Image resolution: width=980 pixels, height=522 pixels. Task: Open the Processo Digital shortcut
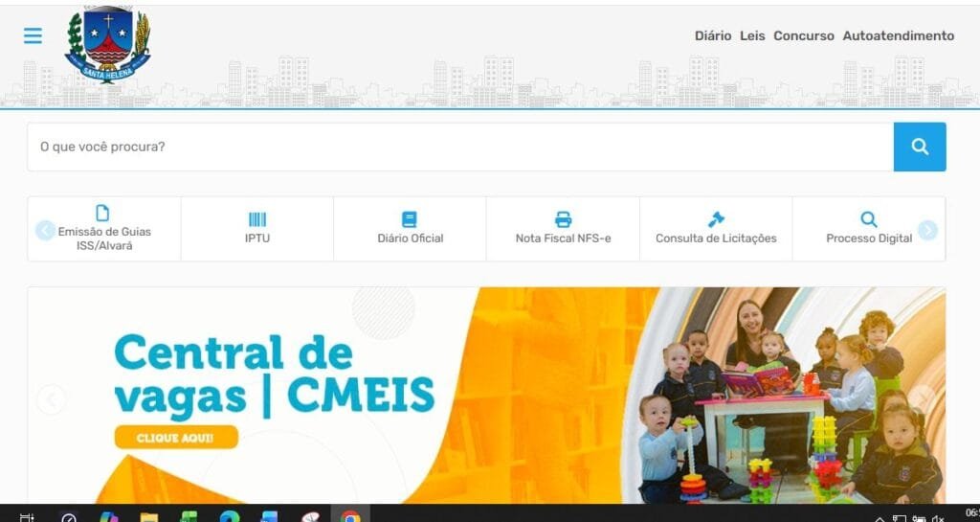(868, 228)
